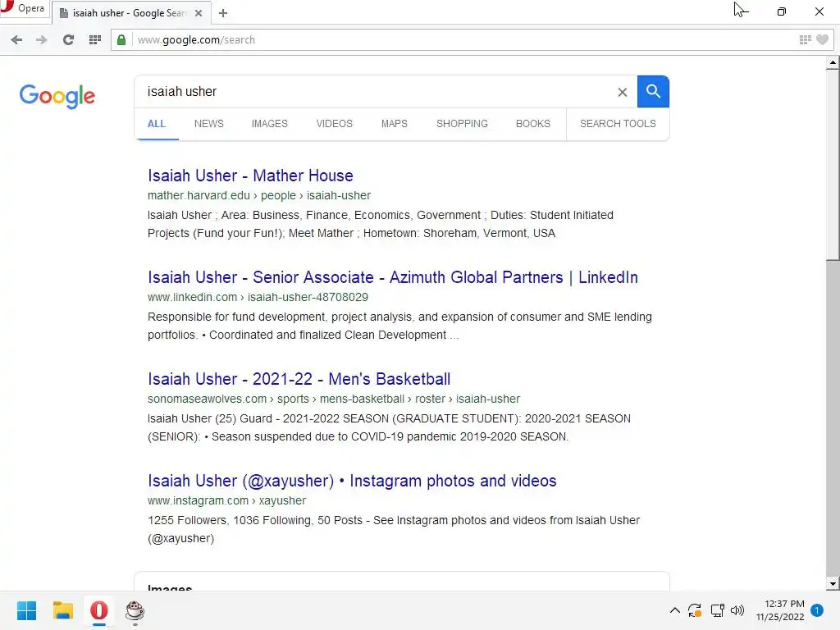
Task: Click the Opera taskbar icon
Action: (99, 610)
